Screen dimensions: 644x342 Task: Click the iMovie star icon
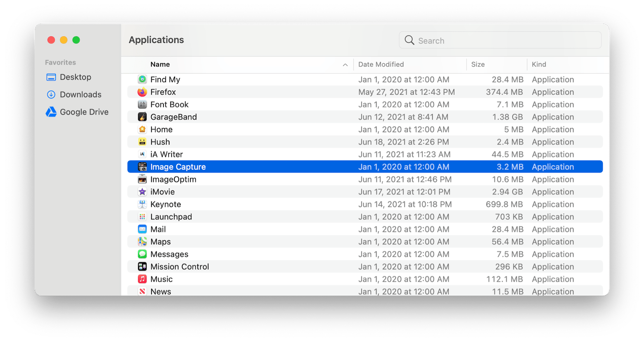(142, 192)
